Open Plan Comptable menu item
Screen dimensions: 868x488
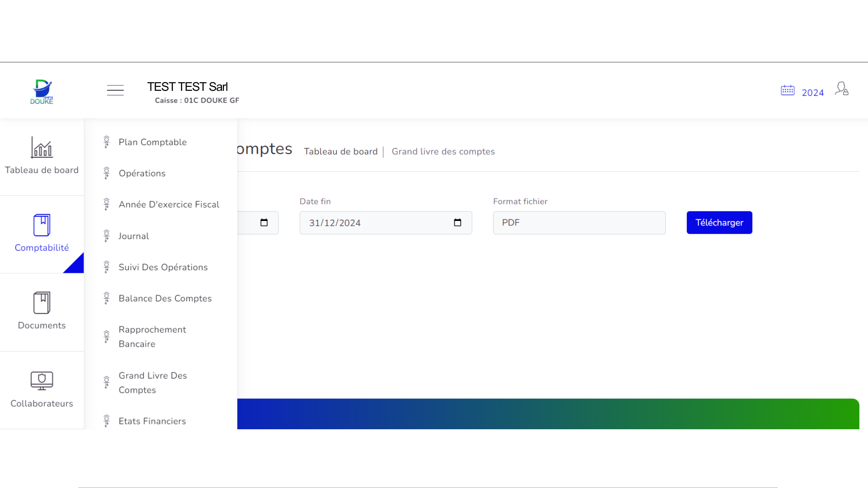point(152,142)
